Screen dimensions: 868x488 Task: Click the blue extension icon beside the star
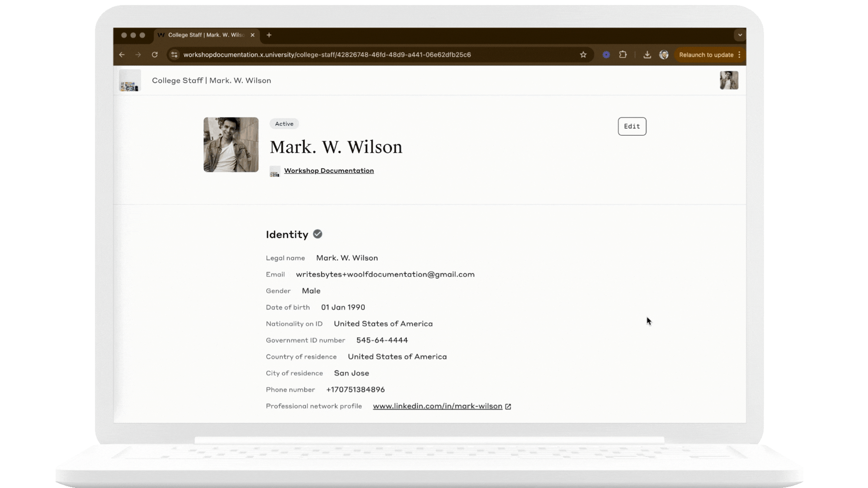pos(606,55)
